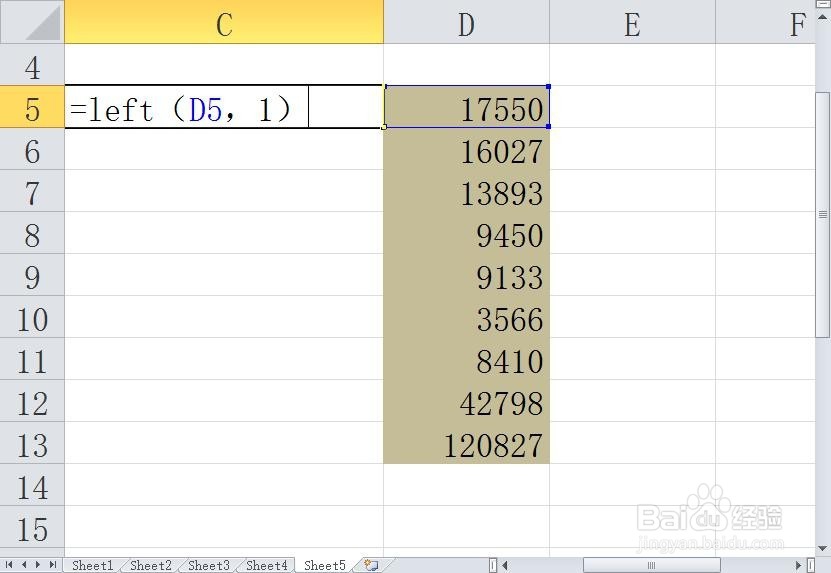
Task: Select row 6 header
Action: (x=32, y=149)
